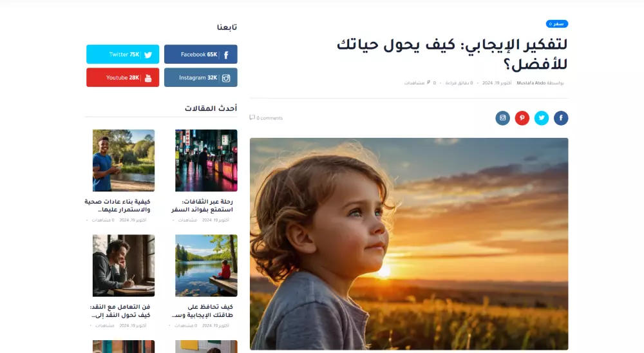Viewport: 644px width, 353px height.
Task: Follow on Twitter 75K button
Action: (x=123, y=54)
